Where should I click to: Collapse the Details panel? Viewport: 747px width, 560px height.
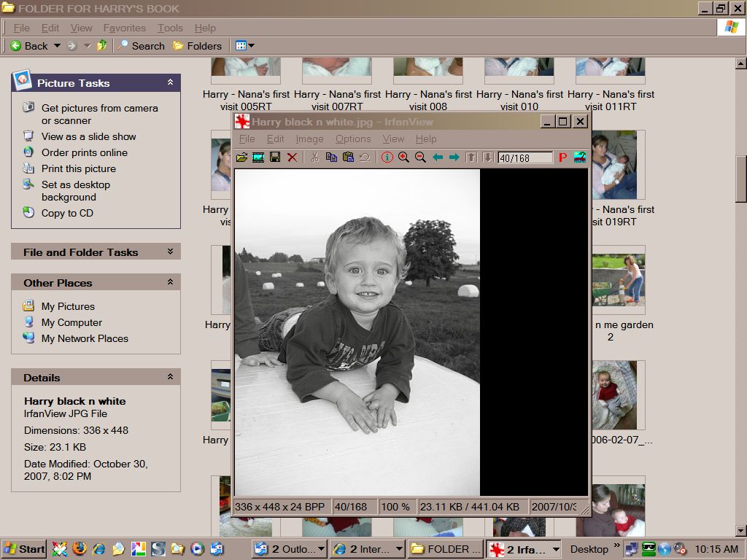coord(170,377)
